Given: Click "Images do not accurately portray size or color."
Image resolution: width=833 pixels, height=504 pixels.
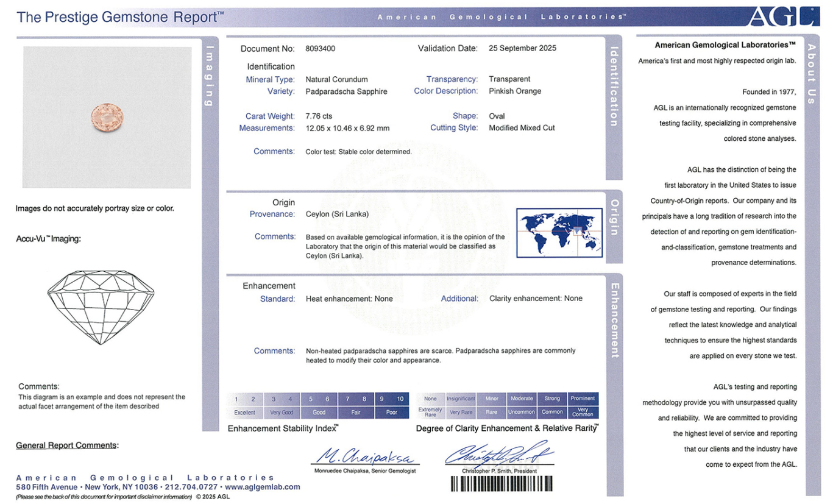Looking at the screenshot, I should (x=95, y=208).
